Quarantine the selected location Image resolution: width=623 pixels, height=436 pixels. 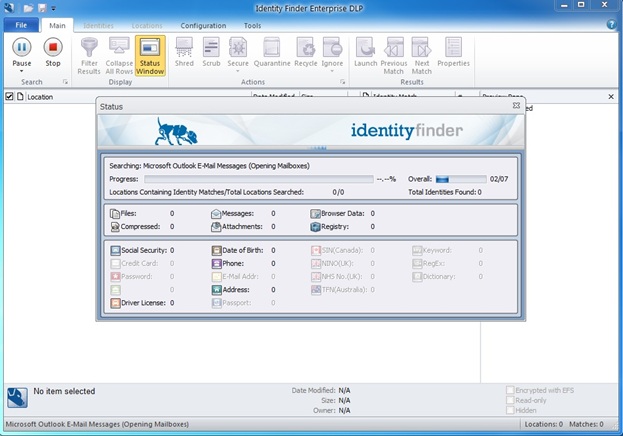point(272,52)
